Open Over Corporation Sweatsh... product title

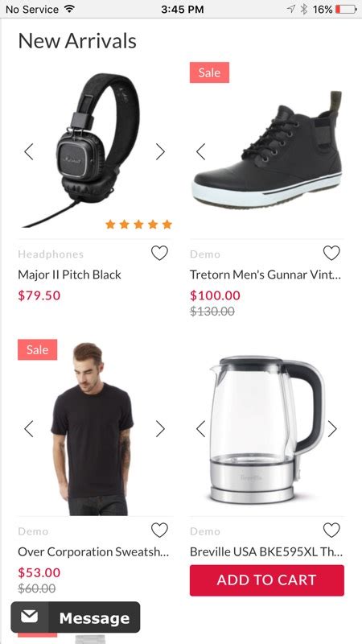click(93, 552)
